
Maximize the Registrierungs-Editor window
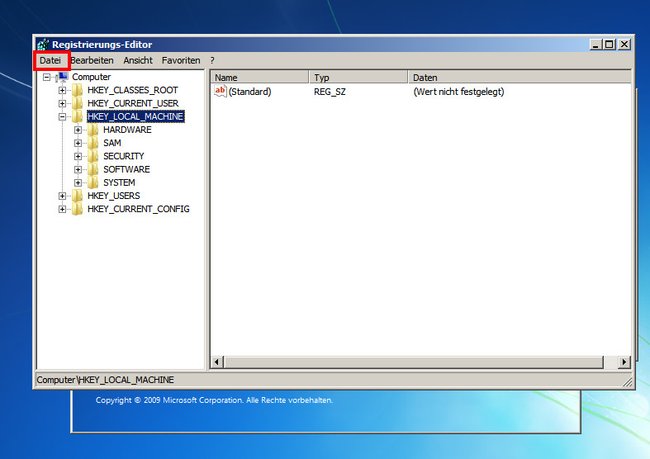[x=609, y=44]
